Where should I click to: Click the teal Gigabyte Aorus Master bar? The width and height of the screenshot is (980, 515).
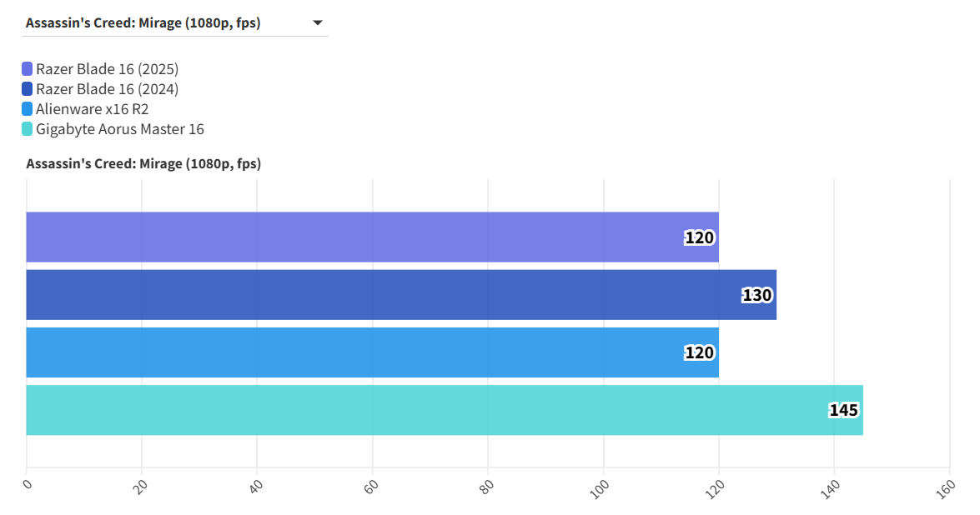pos(417,410)
